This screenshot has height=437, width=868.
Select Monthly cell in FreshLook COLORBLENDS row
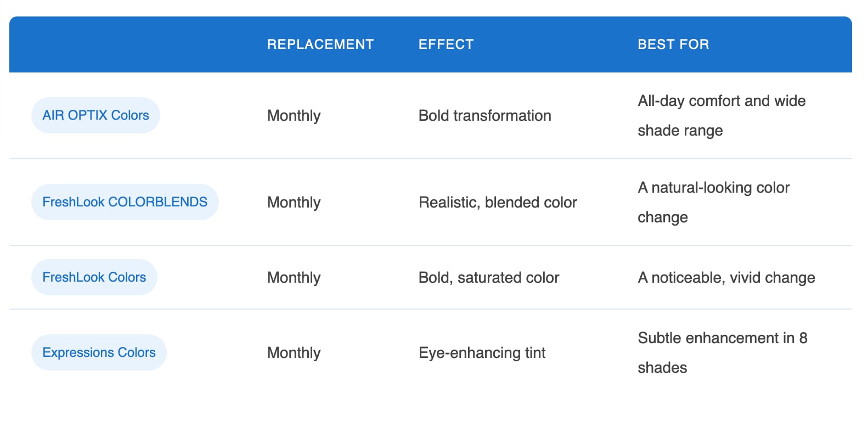click(294, 203)
